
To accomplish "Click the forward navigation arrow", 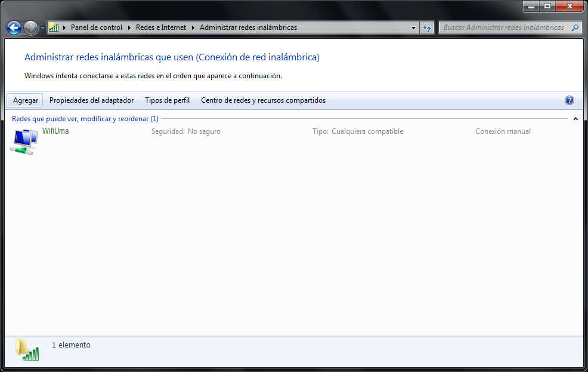I will (x=30, y=27).
